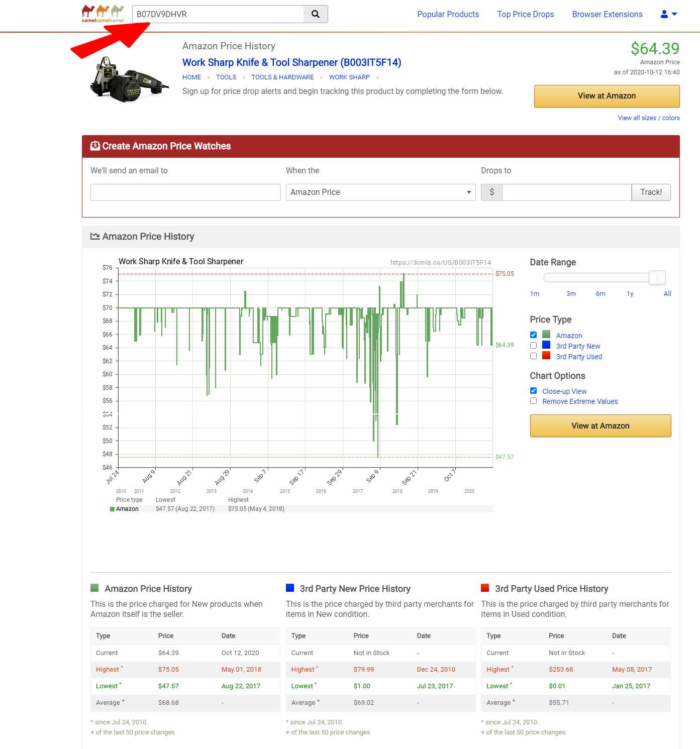This screenshot has height=749, width=700.
Task: Click the Amazon average price $68.68
Action: tap(168, 703)
